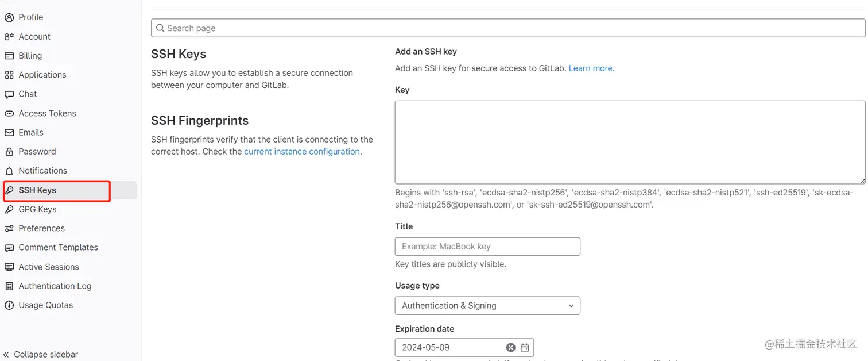Click the Comment Templates icon
This screenshot has width=868, height=361.
9,248
